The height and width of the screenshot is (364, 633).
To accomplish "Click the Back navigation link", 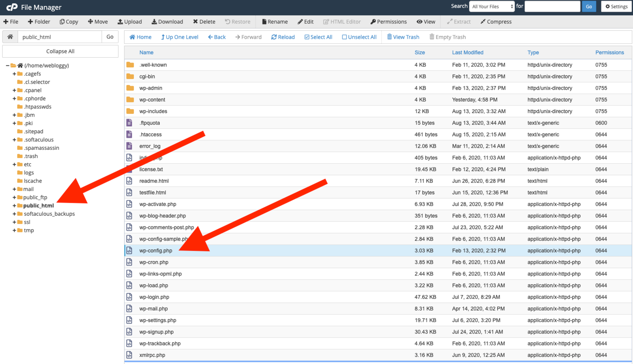I will click(x=217, y=37).
